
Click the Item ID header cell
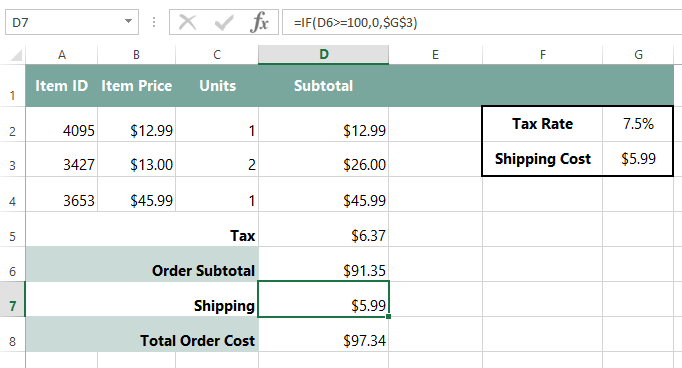[62, 86]
